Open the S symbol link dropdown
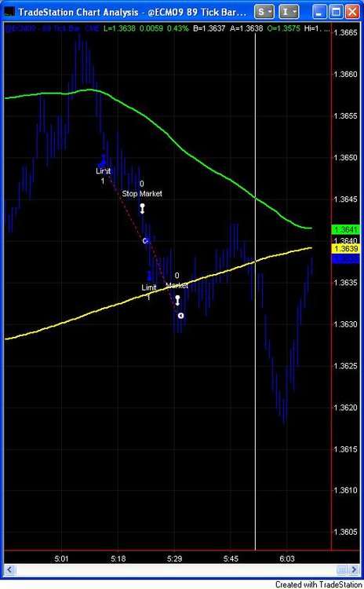 264,12
